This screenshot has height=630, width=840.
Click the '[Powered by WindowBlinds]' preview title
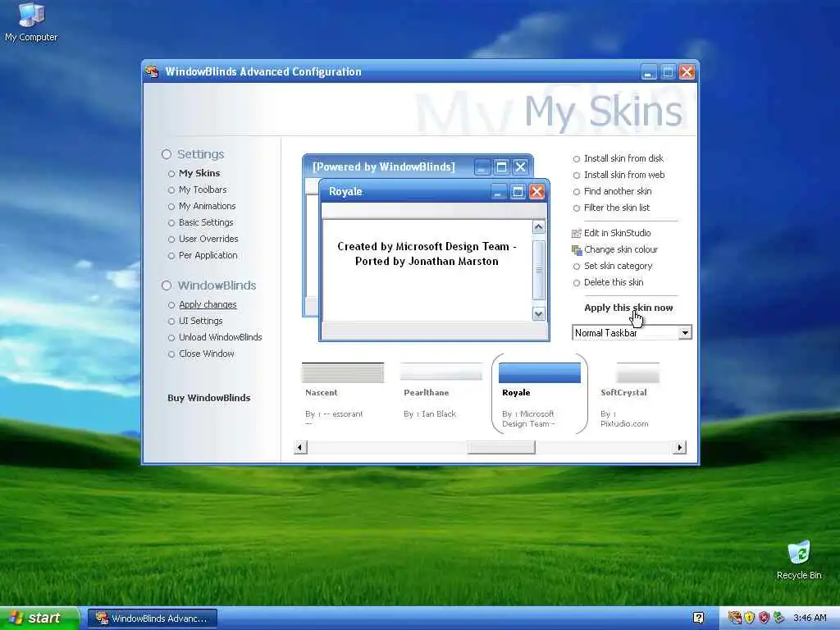coord(384,167)
